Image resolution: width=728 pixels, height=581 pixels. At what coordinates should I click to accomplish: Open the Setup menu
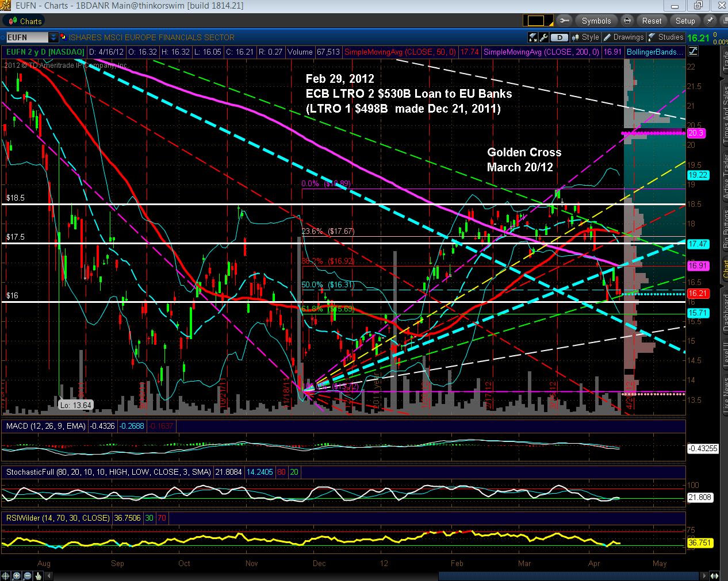[x=685, y=21]
